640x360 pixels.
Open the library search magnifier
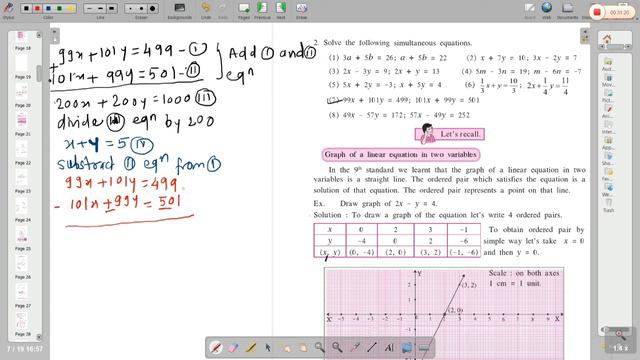620,334
